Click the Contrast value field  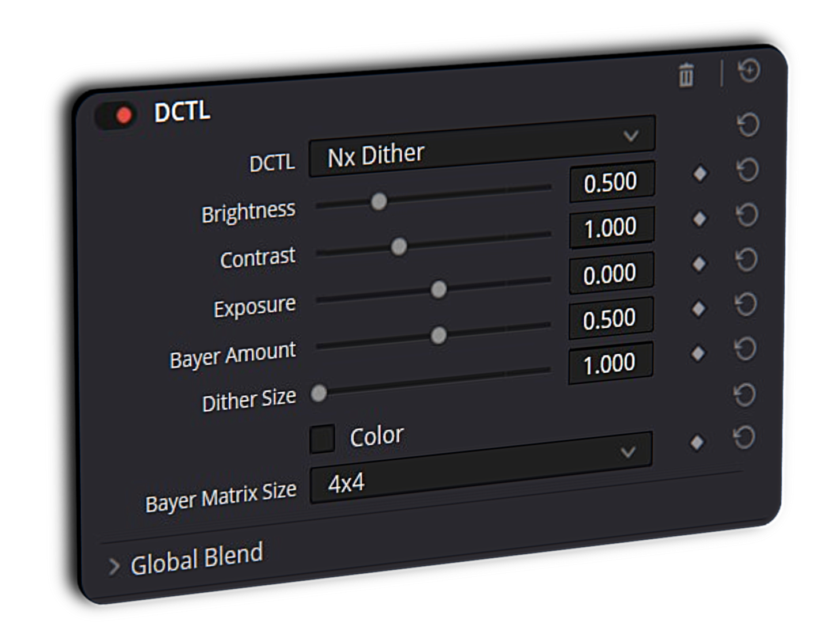[611, 228]
